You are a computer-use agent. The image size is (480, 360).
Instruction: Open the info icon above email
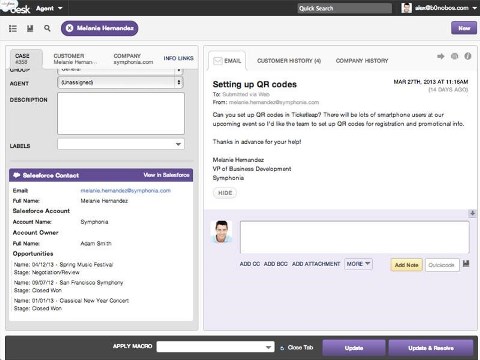(x=468, y=56)
